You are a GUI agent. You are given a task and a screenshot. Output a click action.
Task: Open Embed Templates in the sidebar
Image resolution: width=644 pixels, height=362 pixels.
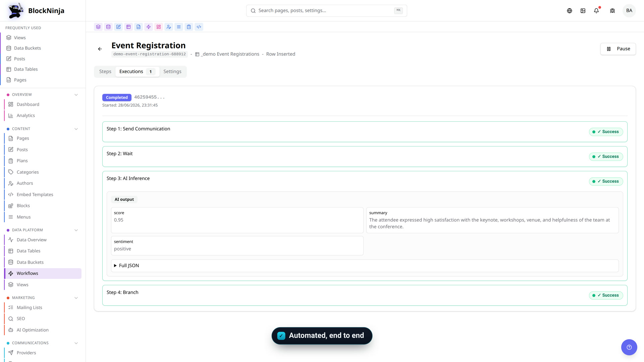(x=43, y=195)
